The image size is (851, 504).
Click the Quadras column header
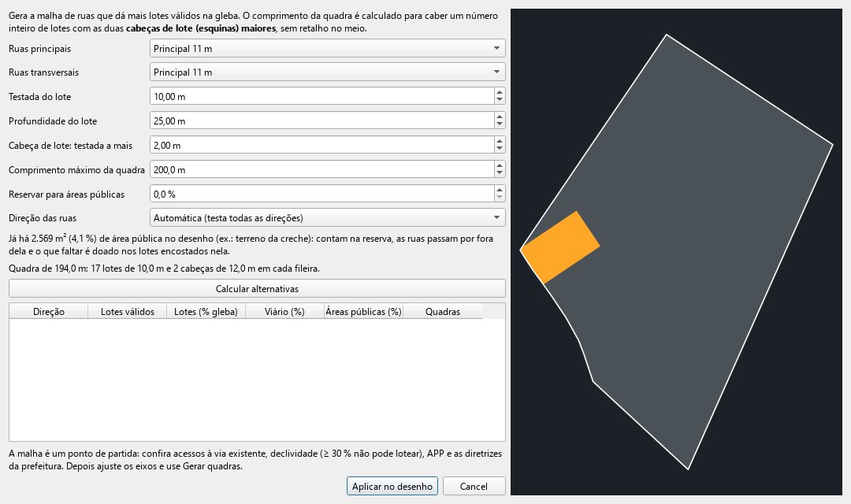tap(442, 311)
